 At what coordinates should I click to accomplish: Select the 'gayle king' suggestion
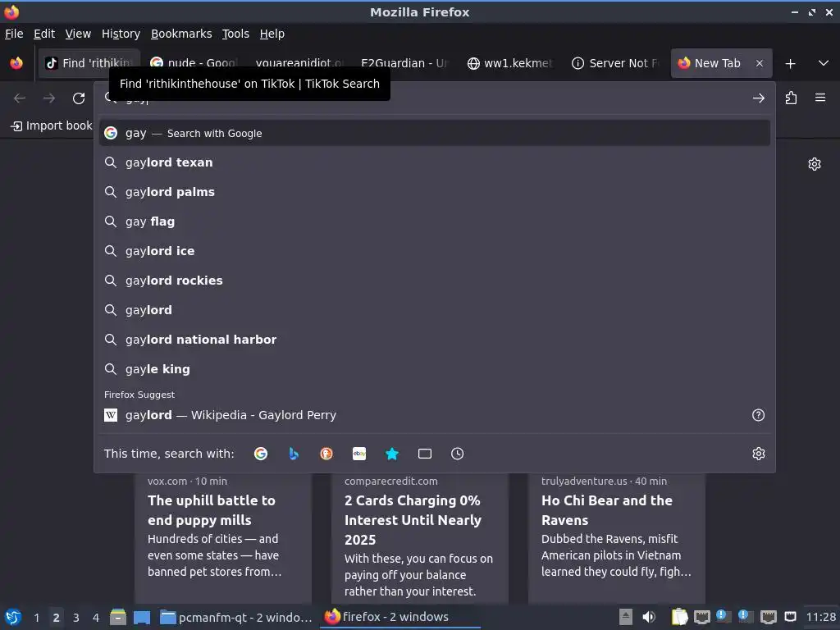coord(435,368)
